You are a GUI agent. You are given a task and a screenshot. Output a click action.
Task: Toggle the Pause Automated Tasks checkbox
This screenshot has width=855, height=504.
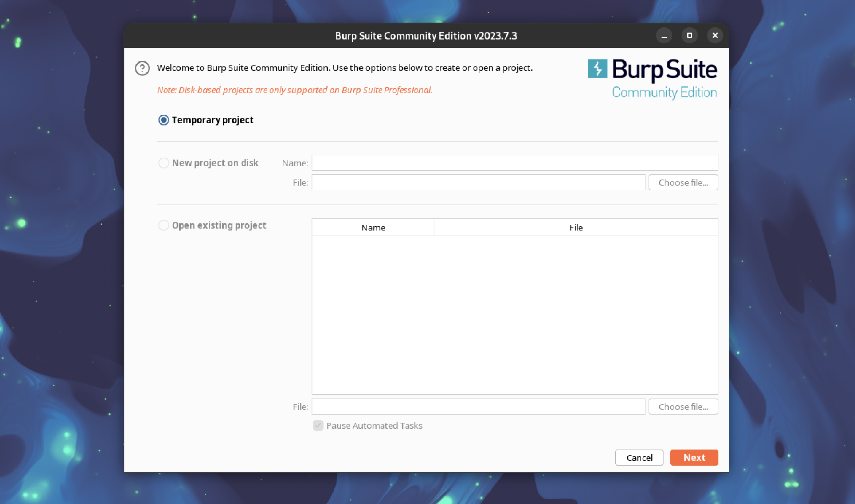click(317, 425)
